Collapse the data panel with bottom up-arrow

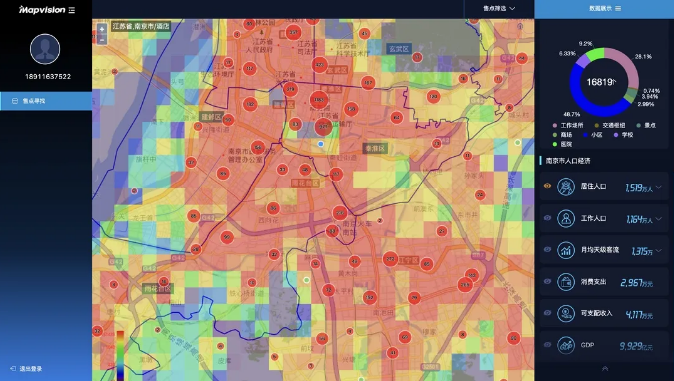point(605,369)
